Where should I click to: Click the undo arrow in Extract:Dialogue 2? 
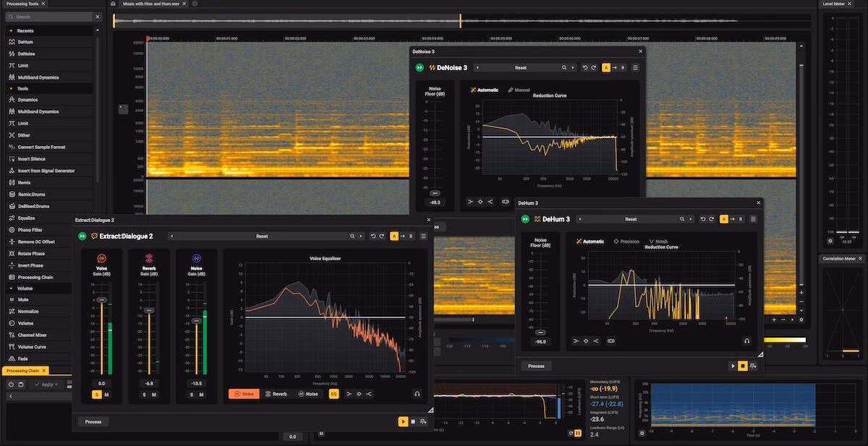pyautogui.click(x=373, y=236)
